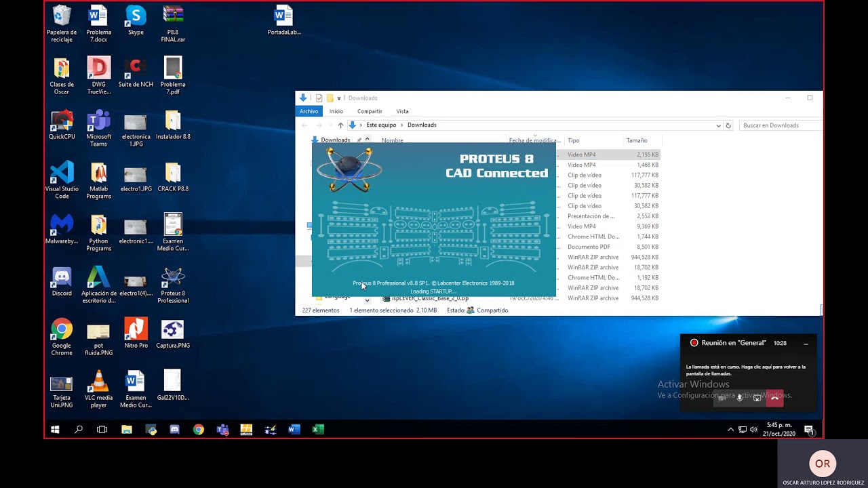The width and height of the screenshot is (868, 488).
Task: Select the Problema 7.pdf desktop file
Action: [x=173, y=76]
